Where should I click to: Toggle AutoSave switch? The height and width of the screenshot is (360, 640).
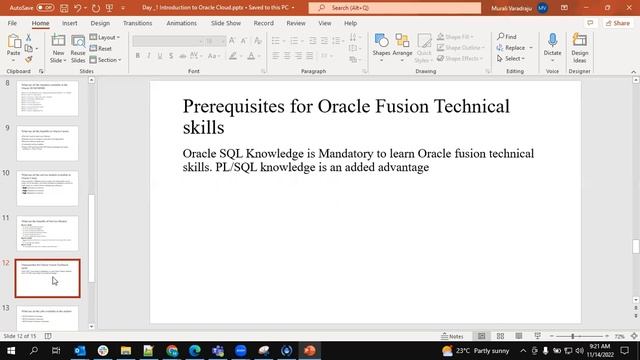coord(45,8)
